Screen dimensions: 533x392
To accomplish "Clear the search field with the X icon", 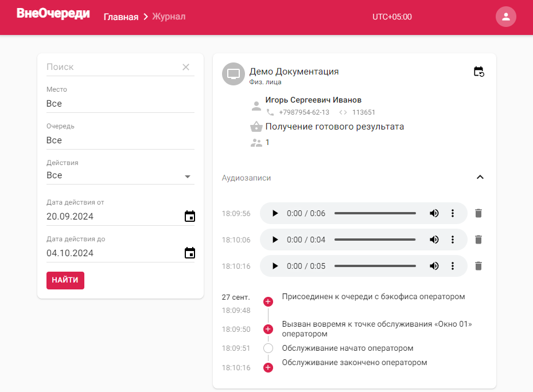I will click(185, 67).
